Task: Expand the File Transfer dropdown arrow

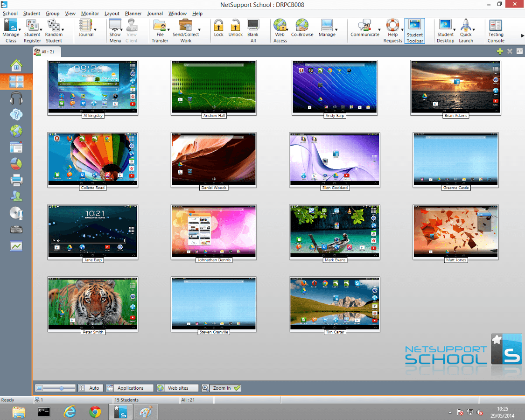Action: [169, 29]
